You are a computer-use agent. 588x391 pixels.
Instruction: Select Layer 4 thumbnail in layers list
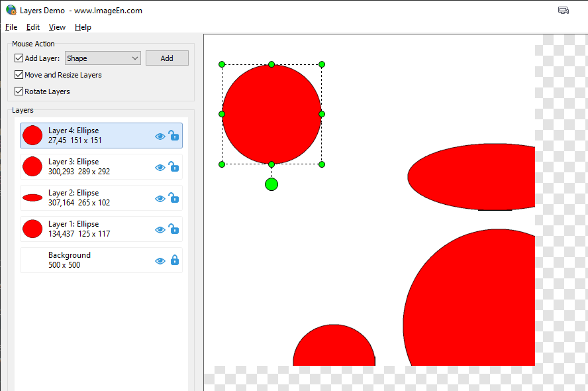[32, 135]
